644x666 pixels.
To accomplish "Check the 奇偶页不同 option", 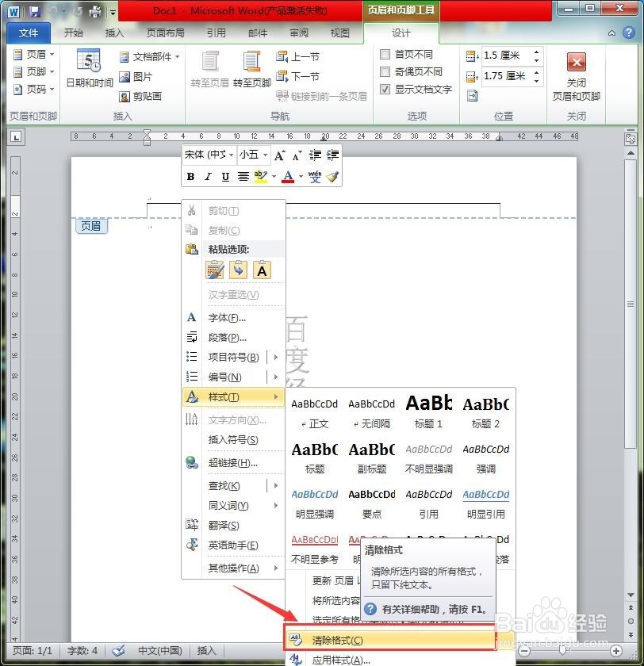I will [x=386, y=71].
